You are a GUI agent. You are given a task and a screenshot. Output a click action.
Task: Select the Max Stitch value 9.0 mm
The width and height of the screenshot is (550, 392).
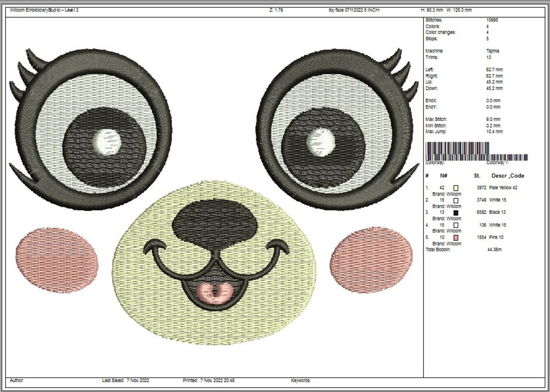click(493, 119)
